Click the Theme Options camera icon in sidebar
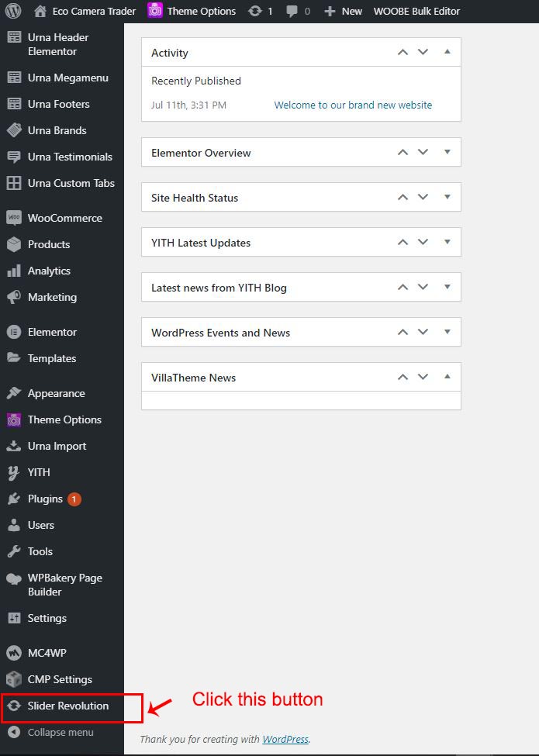This screenshot has width=539, height=756. click(14, 419)
